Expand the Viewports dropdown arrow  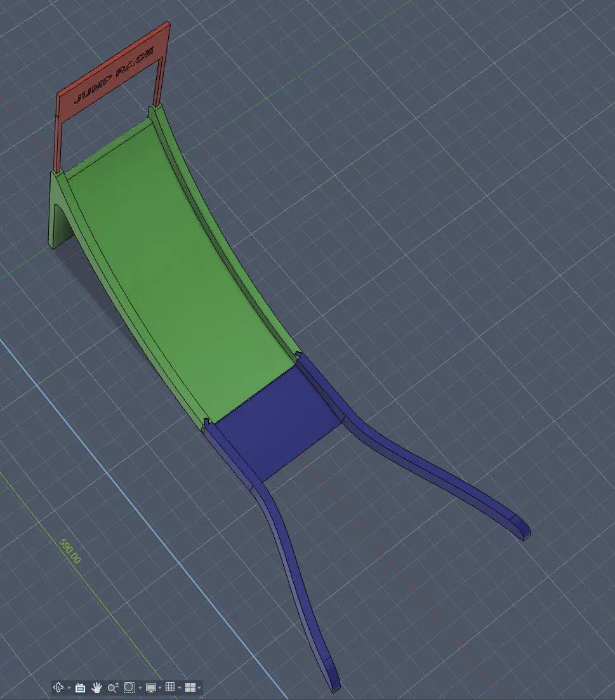coord(199,687)
